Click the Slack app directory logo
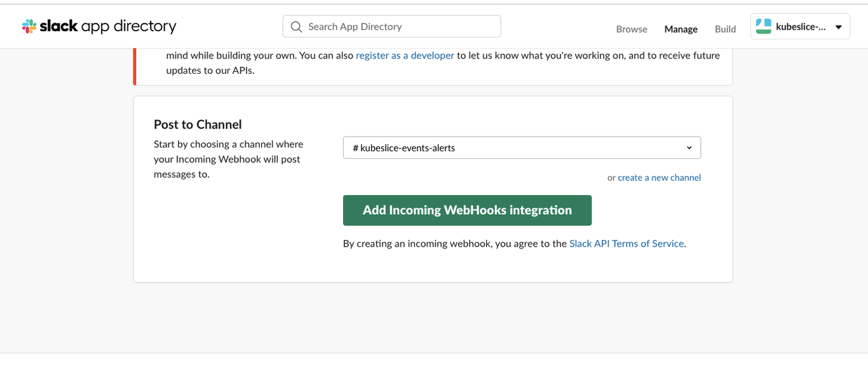The image size is (868, 382). 99,26
